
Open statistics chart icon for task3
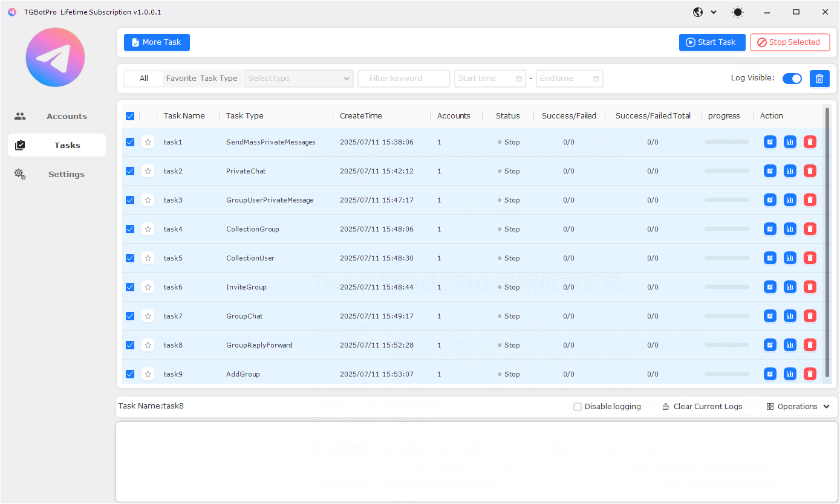click(x=790, y=200)
